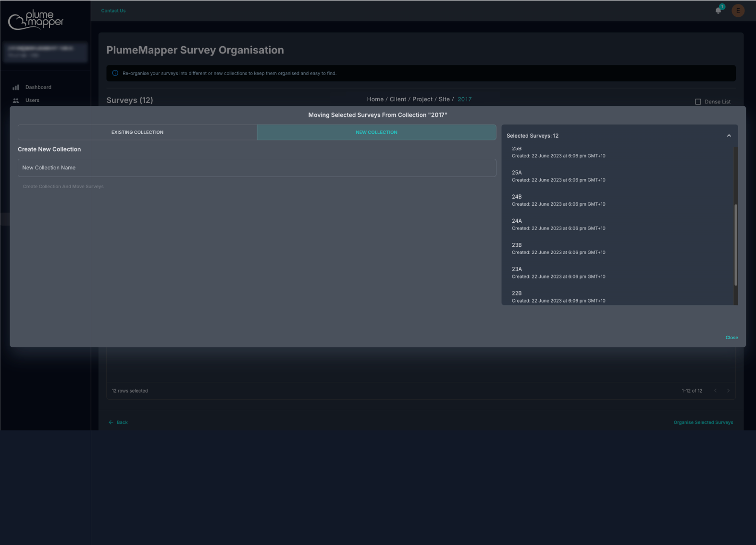Open Users in the sidebar

pos(32,101)
